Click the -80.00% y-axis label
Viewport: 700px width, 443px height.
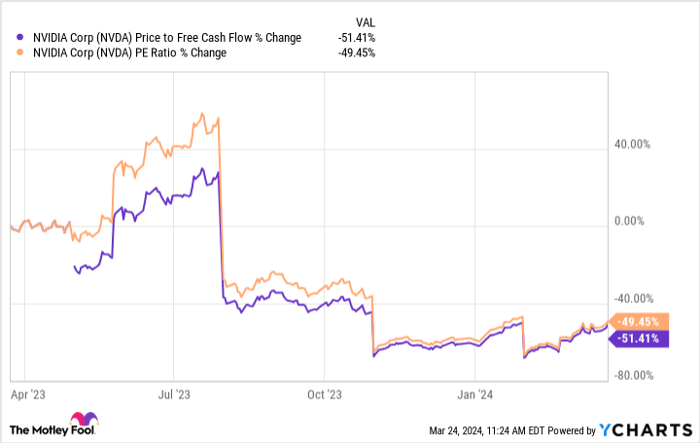(x=632, y=376)
